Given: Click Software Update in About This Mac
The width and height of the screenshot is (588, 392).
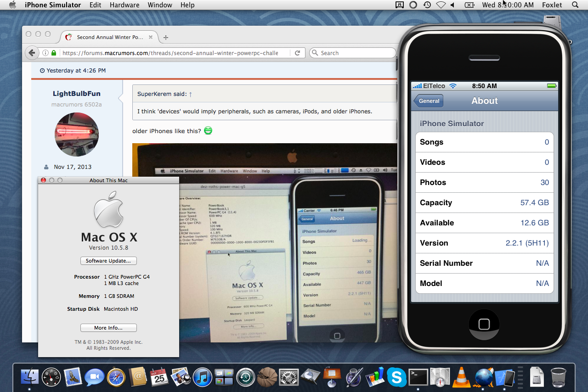Looking at the screenshot, I should [108, 261].
